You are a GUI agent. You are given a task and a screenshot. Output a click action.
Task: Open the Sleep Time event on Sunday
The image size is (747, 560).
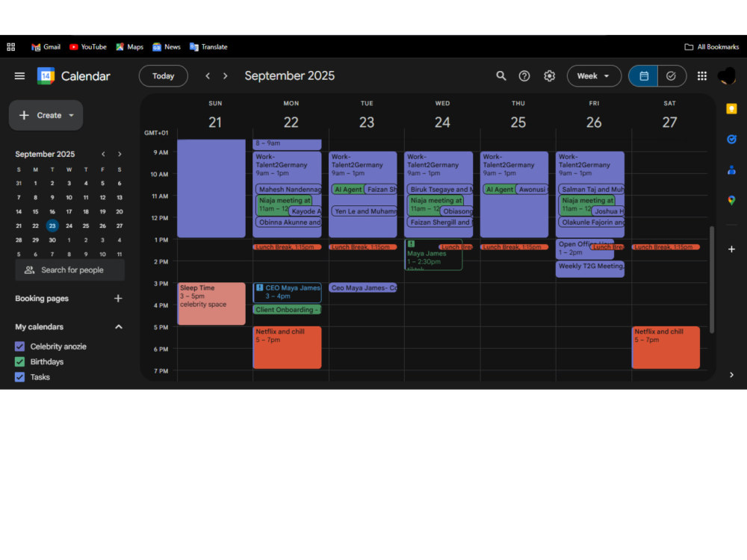(211, 304)
